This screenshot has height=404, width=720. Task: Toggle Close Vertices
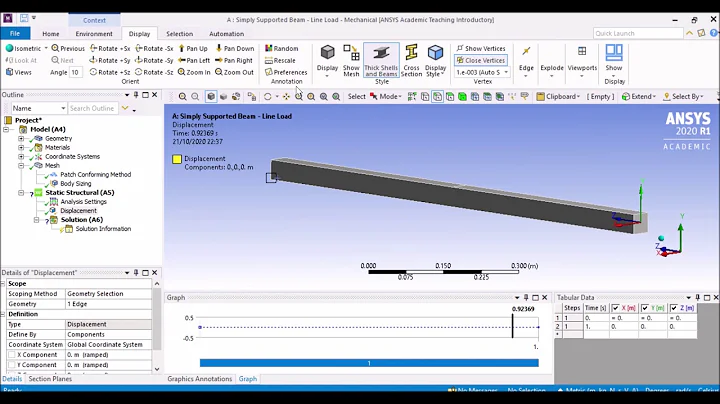[x=481, y=60]
